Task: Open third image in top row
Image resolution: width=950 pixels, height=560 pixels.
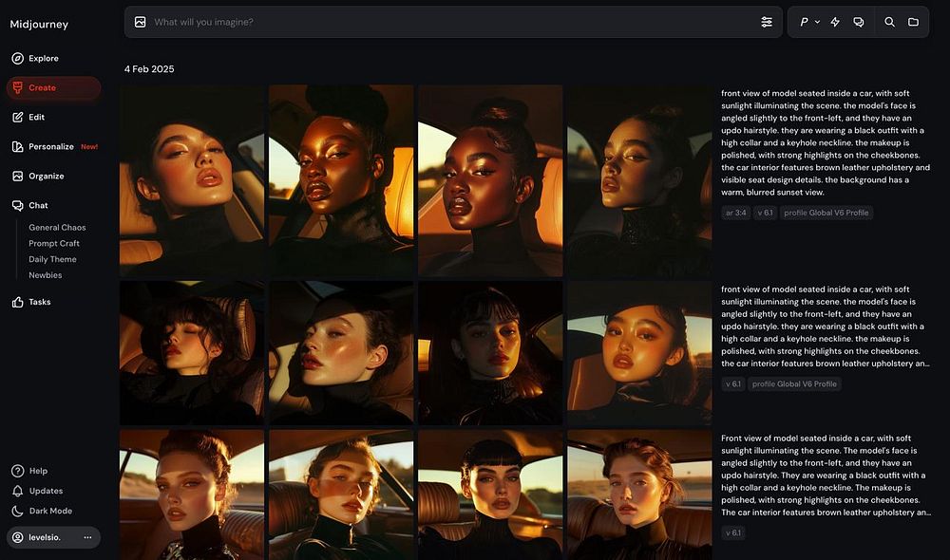Action: tap(490, 180)
